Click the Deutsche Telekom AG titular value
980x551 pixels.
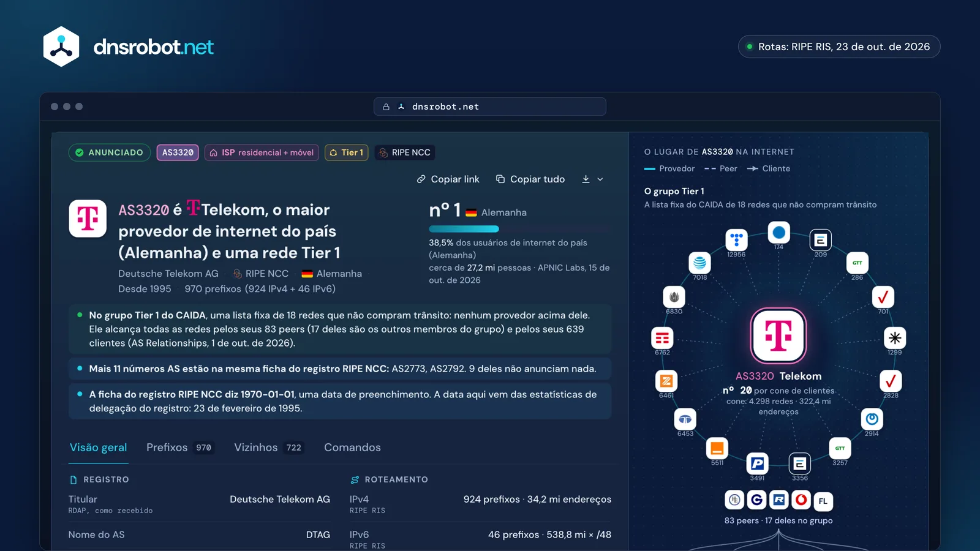coord(280,499)
